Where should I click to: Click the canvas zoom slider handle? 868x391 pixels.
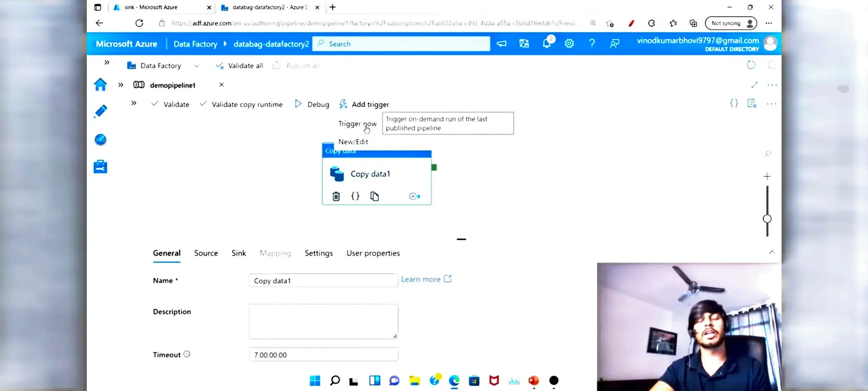(x=767, y=219)
